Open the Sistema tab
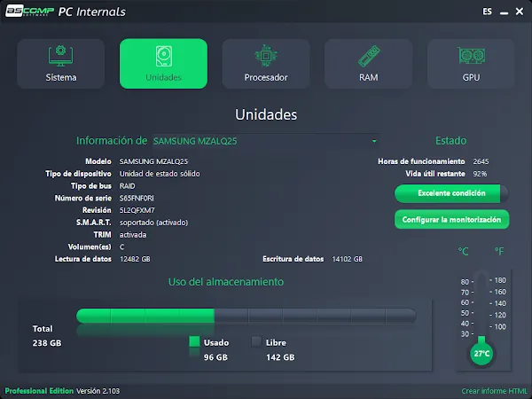 tap(60, 64)
